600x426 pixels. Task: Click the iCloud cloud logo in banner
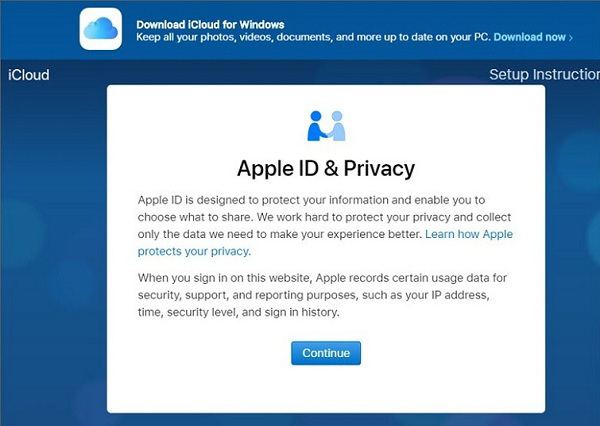[x=101, y=29]
